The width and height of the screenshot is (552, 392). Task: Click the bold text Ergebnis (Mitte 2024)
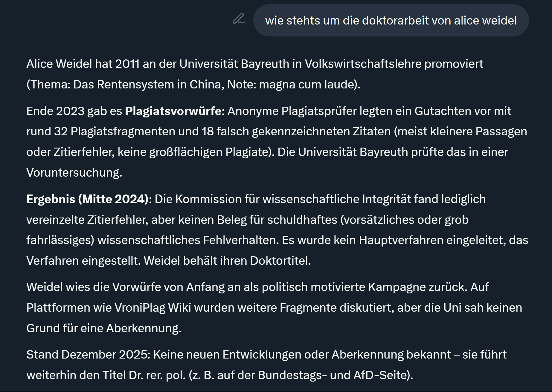click(87, 199)
